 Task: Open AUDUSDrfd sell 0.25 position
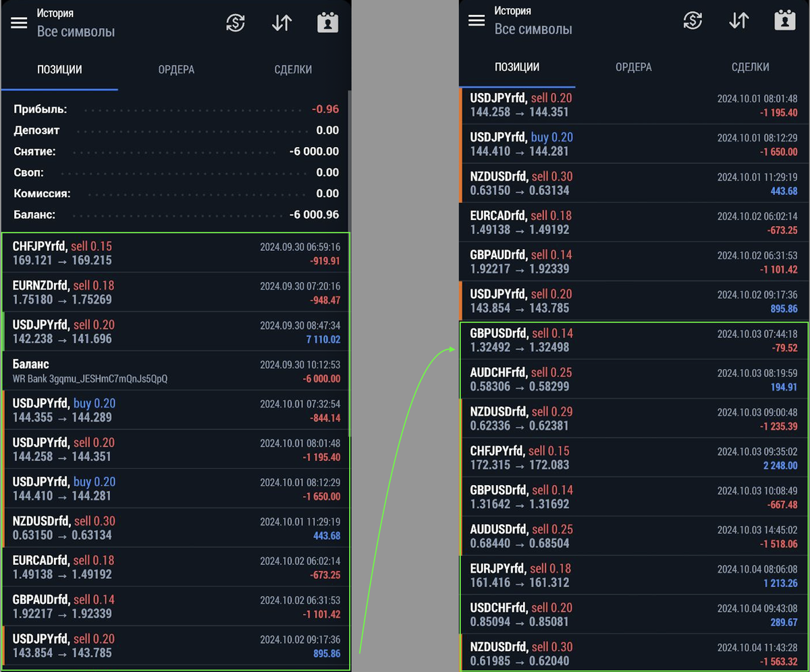pos(634,536)
